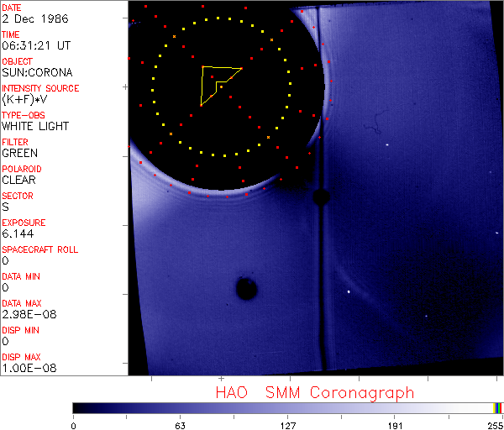Select the yellow center dot inside the polygon
The width and height of the screenshot is (504, 430).
tap(221, 87)
